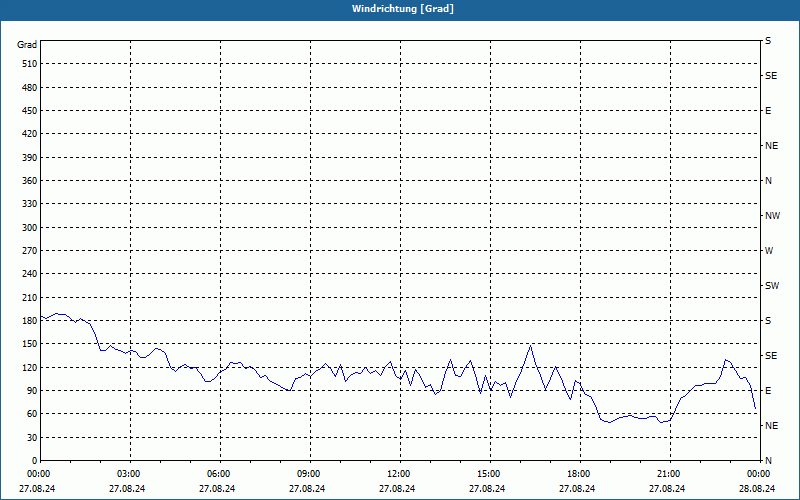Image resolution: width=800 pixels, height=500 pixels.
Task: Click the SE compass label at 480 level
Action: coord(771,76)
